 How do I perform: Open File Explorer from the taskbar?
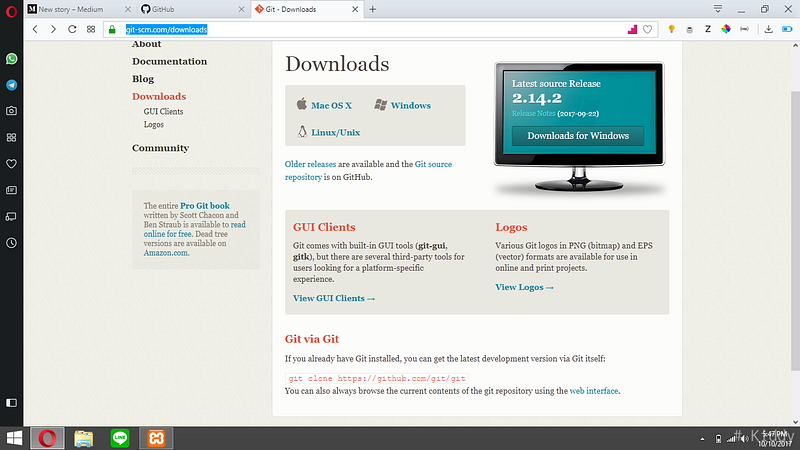[x=84, y=438]
